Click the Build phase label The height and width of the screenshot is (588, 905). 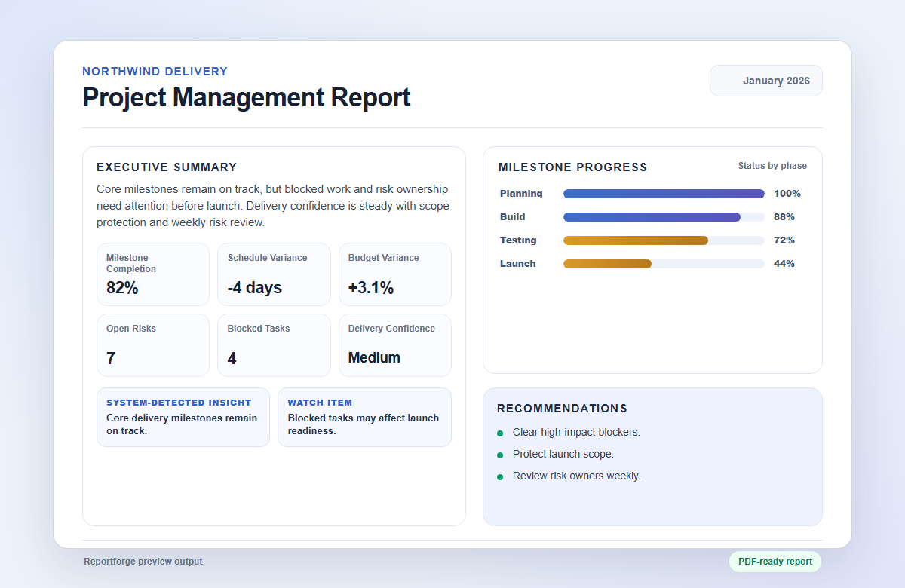pos(513,217)
